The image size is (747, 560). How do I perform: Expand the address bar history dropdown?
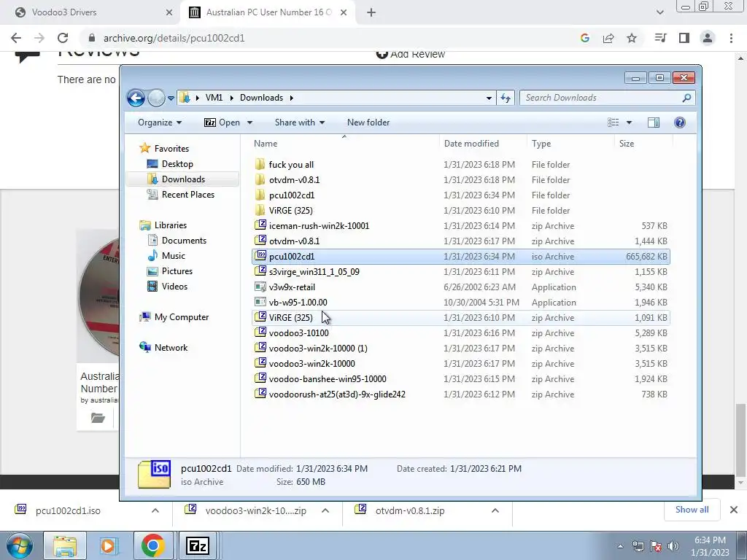click(489, 98)
